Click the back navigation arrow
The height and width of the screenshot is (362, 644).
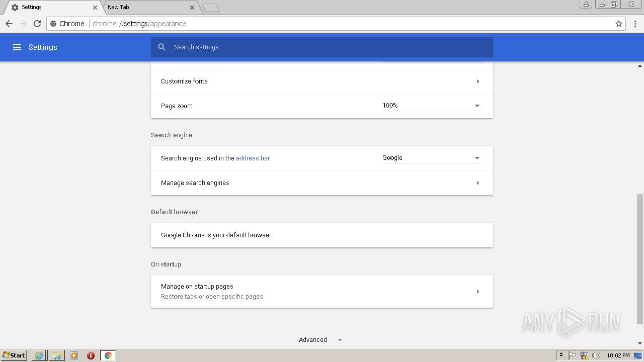[9, 24]
